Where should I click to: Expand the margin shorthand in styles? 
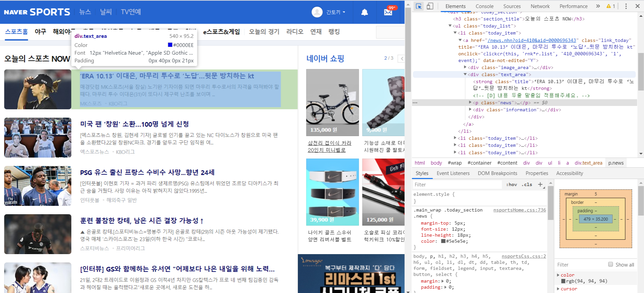[443, 281]
